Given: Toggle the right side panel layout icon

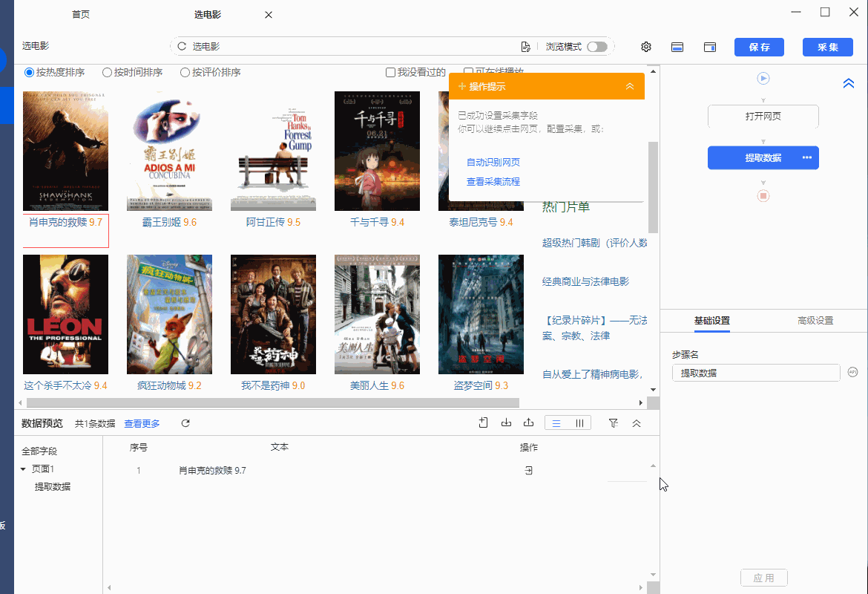Looking at the screenshot, I should [x=710, y=47].
